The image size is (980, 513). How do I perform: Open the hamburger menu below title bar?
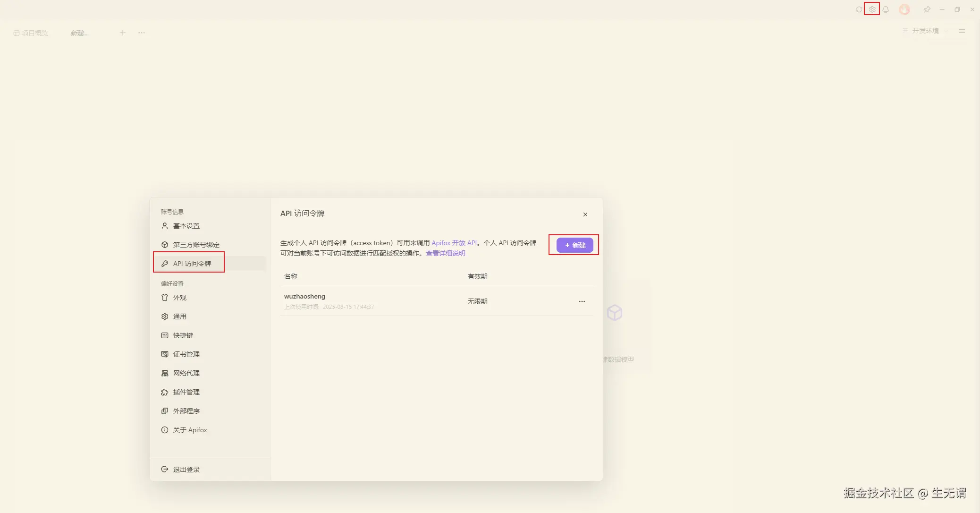click(962, 31)
